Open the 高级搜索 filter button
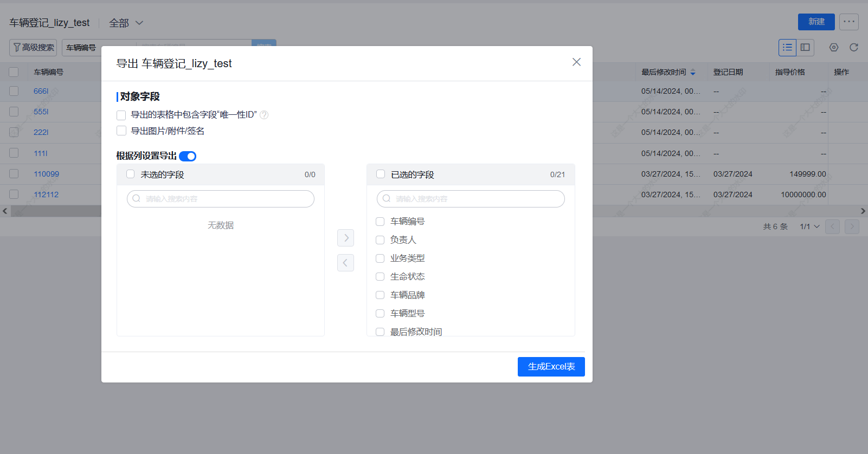Screen dimensions: 868x454 (33, 48)
